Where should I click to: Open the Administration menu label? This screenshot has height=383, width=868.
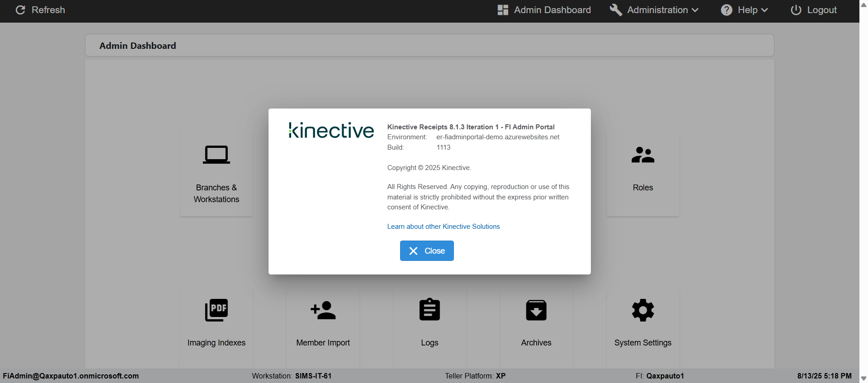[657, 10]
